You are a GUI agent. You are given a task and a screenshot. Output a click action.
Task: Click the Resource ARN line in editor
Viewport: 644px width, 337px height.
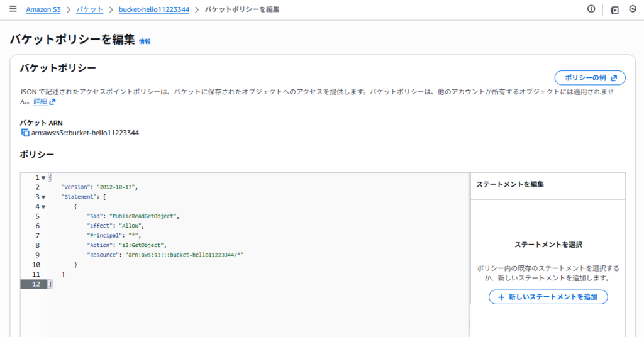tap(165, 255)
